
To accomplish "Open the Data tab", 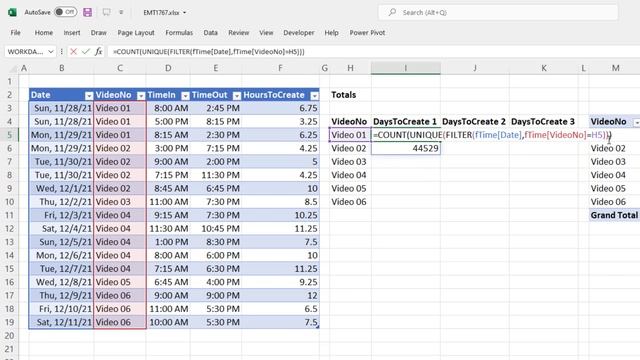I will [210, 33].
